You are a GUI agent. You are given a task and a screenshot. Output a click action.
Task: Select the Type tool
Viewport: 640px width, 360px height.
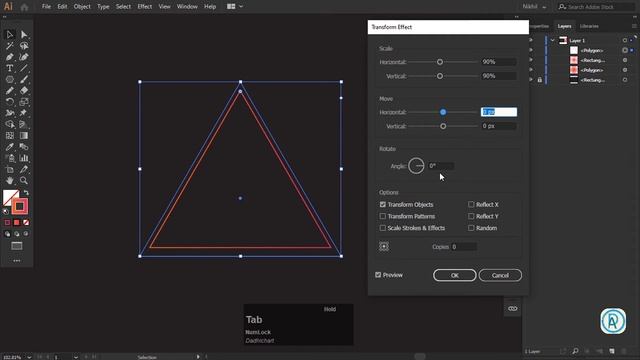(x=10, y=68)
